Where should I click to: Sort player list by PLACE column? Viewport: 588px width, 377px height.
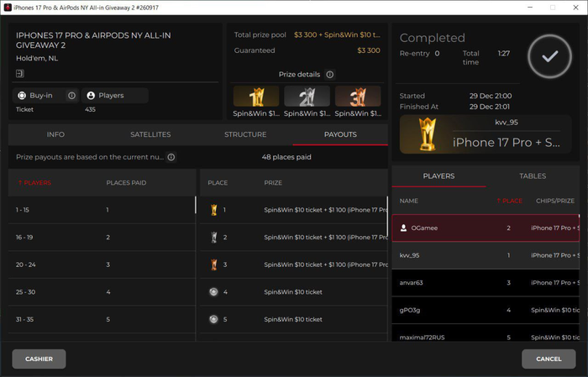pos(509,201)
